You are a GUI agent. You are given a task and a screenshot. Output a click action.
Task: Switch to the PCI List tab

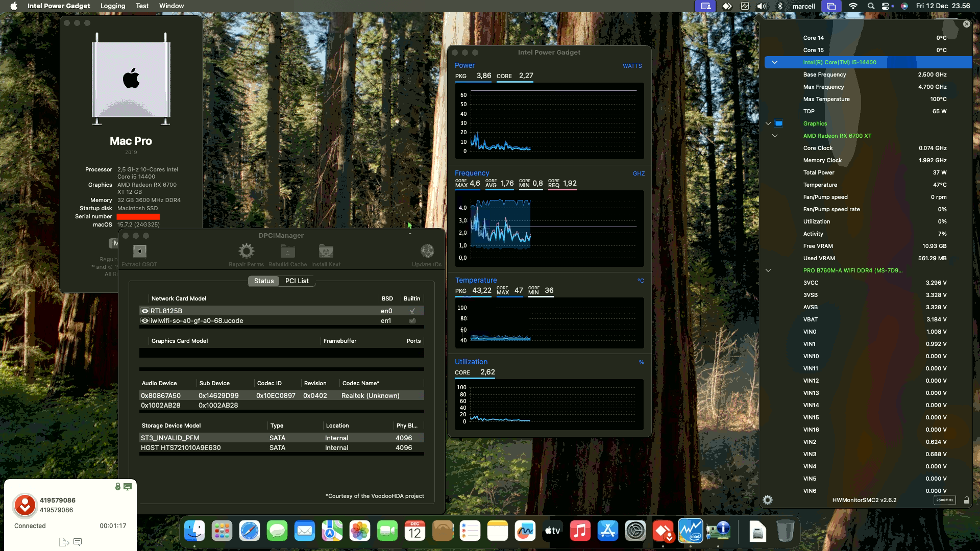297,281
